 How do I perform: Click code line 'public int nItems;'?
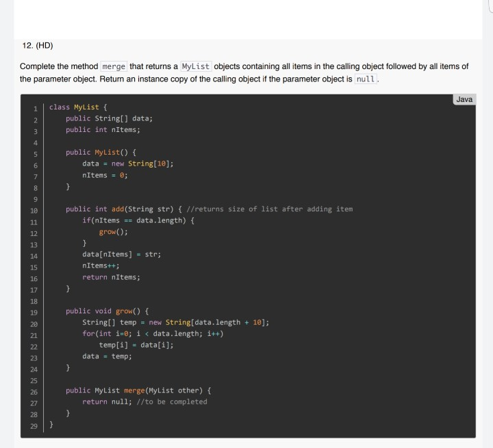pos(103,130)
